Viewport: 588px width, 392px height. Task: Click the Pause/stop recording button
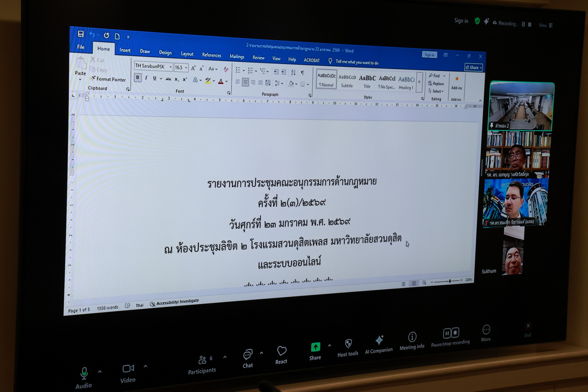pyautogui.click(x=451, y=333)
